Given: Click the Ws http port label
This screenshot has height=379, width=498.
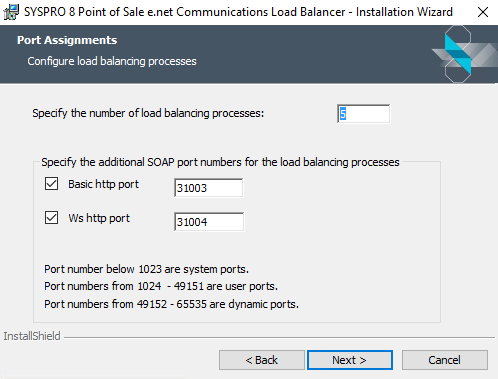Looking at the screenshot, I should (x=99, y=218).
